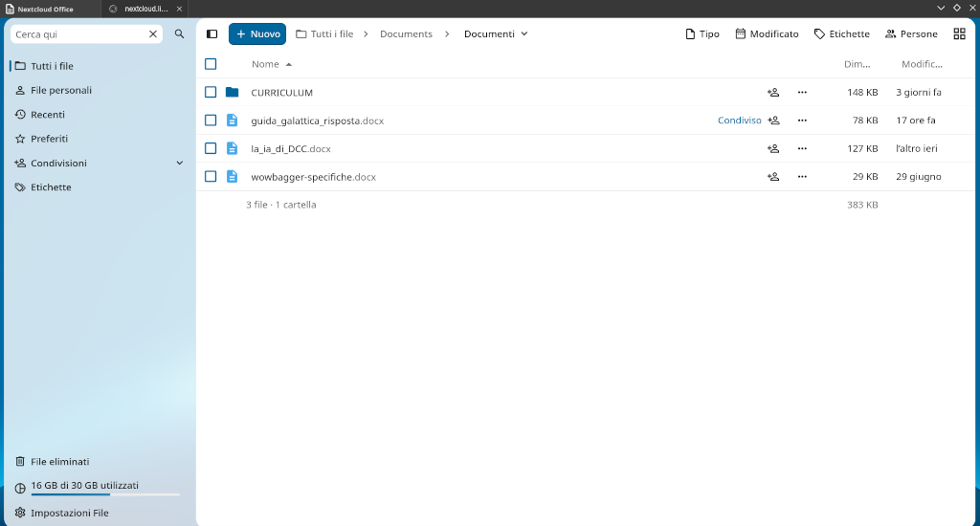The height and width of the screenshot is (526, 980).
Task: Open File eliminati in sidebar
Action: pos(99,462)
